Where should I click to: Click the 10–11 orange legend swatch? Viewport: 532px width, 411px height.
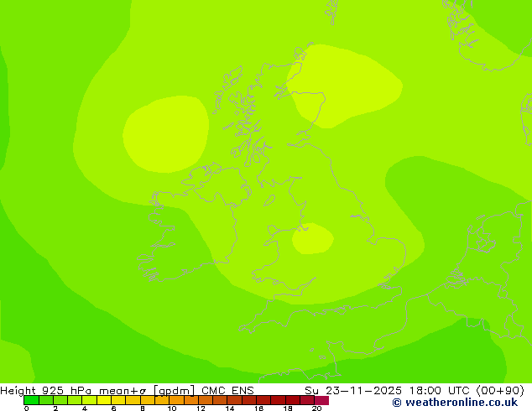click(x=176, y=400)
